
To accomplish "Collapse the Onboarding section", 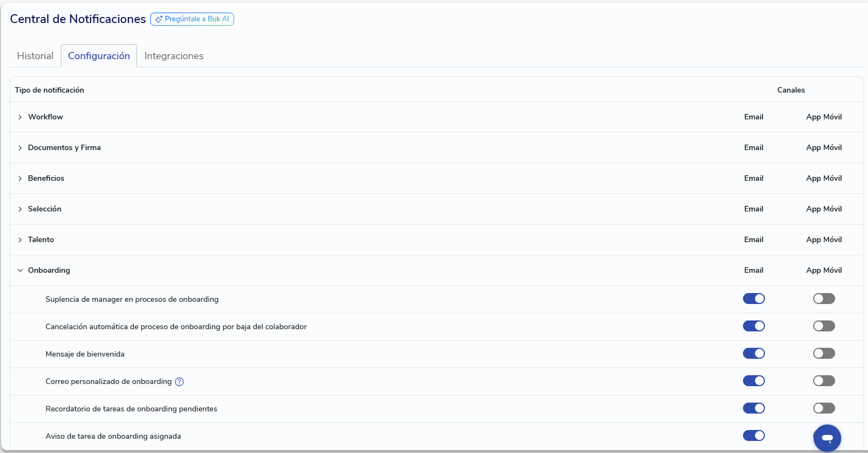I will pos(20,271).
